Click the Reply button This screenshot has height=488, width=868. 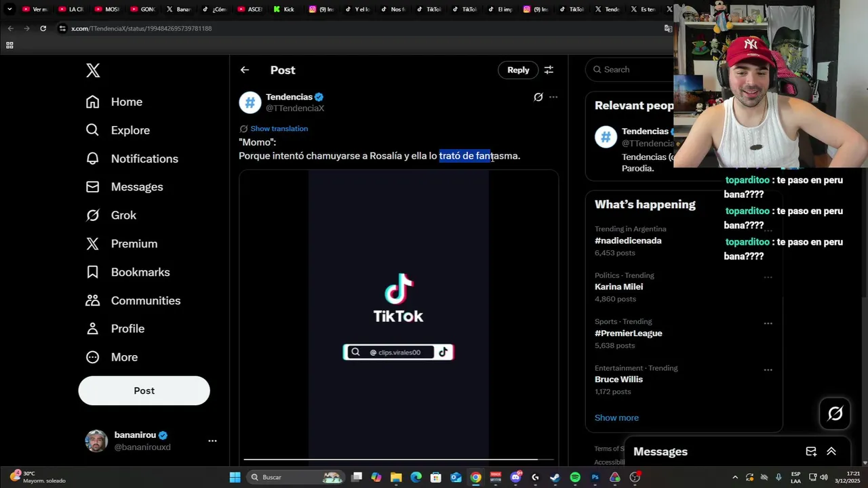(518, 70)
